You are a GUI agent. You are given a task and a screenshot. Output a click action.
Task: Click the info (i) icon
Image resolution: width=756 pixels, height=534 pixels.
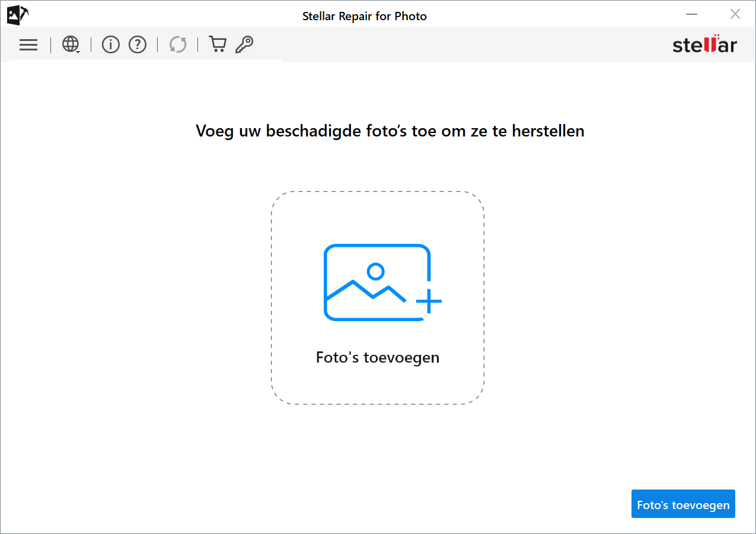click(x=111, y=44)
